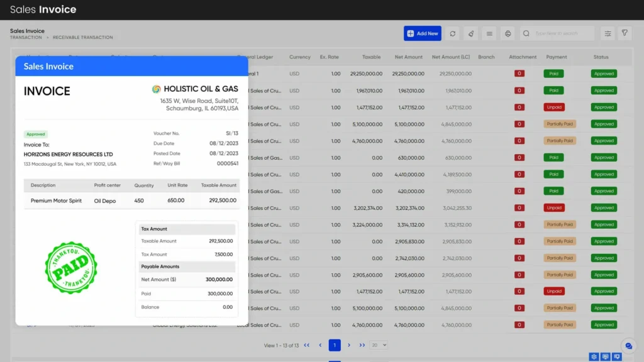The width and height of the screenshot is (644, 362).
Task: Click the Net Amount column header
Action: [x=409, y=57]
